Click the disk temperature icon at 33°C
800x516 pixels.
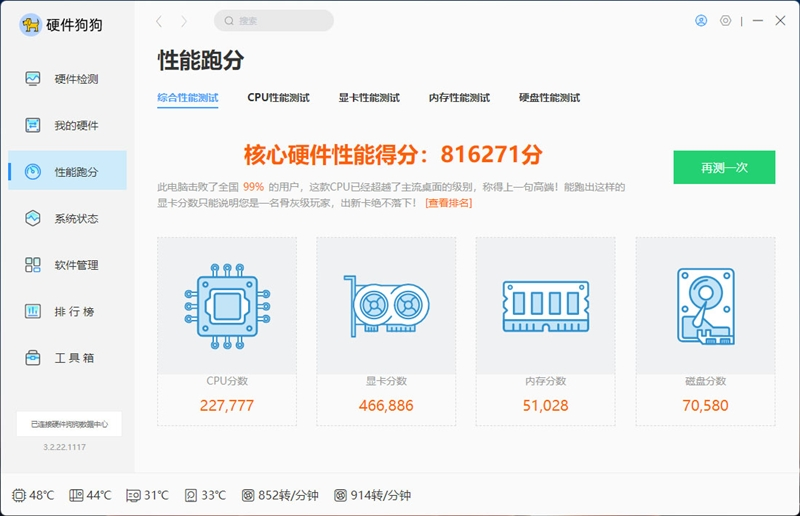coord(191,495)
